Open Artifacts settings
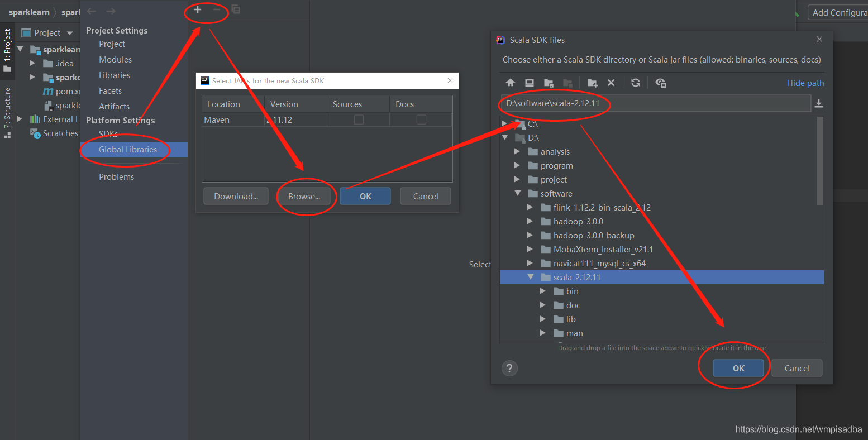Screen dimensions: 868x440 114,107
